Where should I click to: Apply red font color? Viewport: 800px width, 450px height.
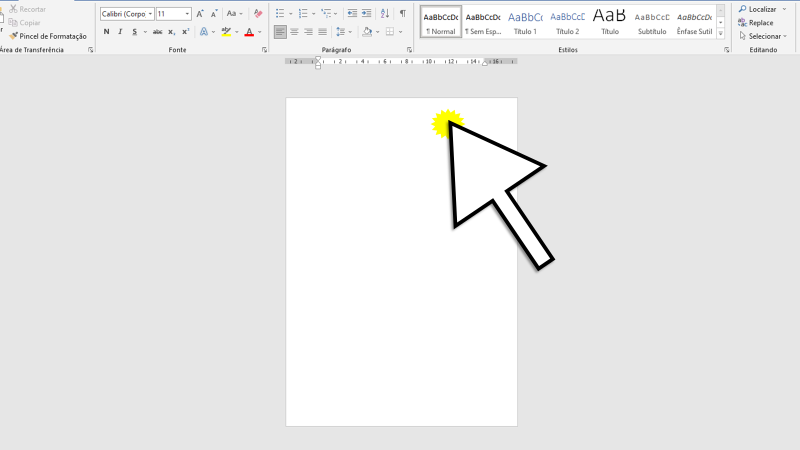(249, 32)
